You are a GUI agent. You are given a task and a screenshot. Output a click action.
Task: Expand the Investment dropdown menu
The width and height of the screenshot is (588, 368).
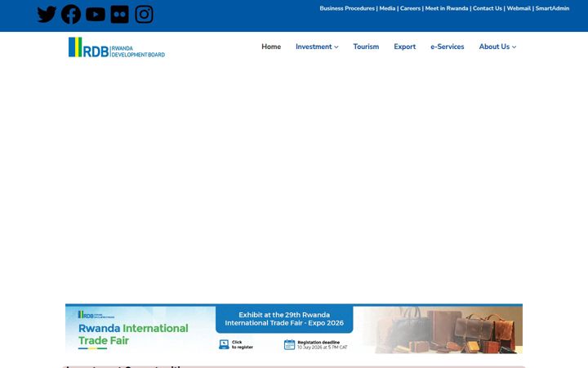pos(317,47)
